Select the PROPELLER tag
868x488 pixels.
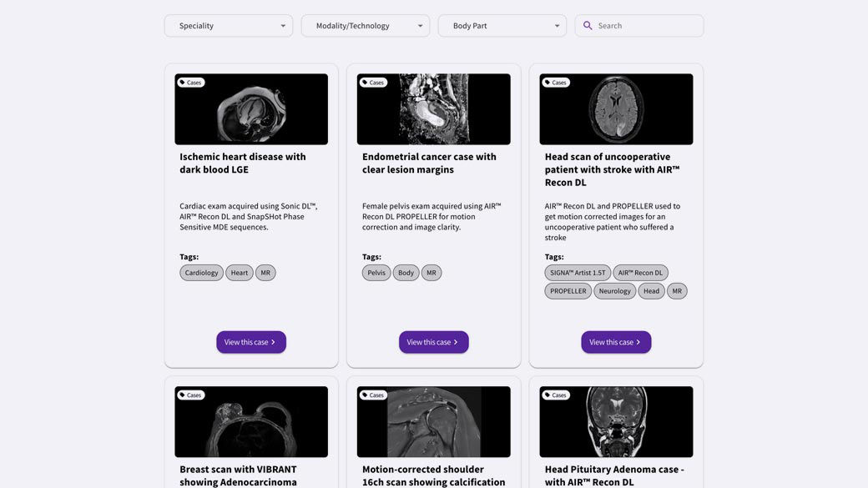tap(568, 291)
